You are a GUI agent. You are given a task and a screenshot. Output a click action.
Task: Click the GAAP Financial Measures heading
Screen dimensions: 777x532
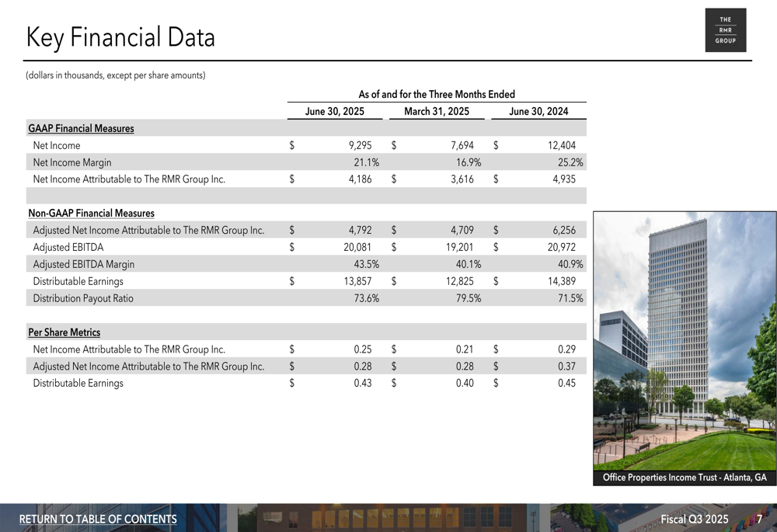(x=82, y=128)
